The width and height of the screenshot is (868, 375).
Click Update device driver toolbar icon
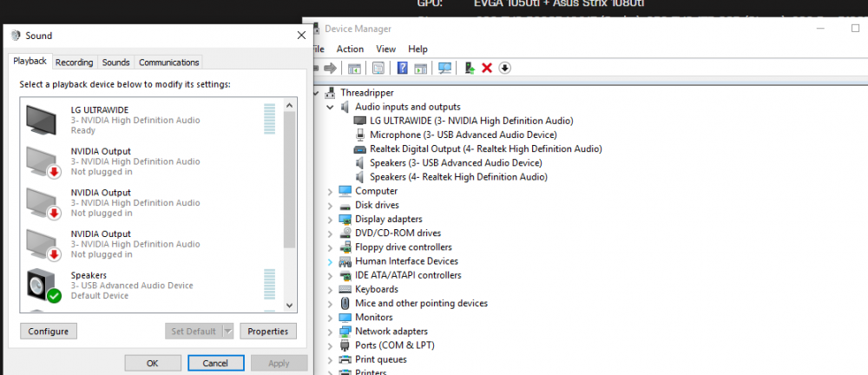click(x=470, y=68)
